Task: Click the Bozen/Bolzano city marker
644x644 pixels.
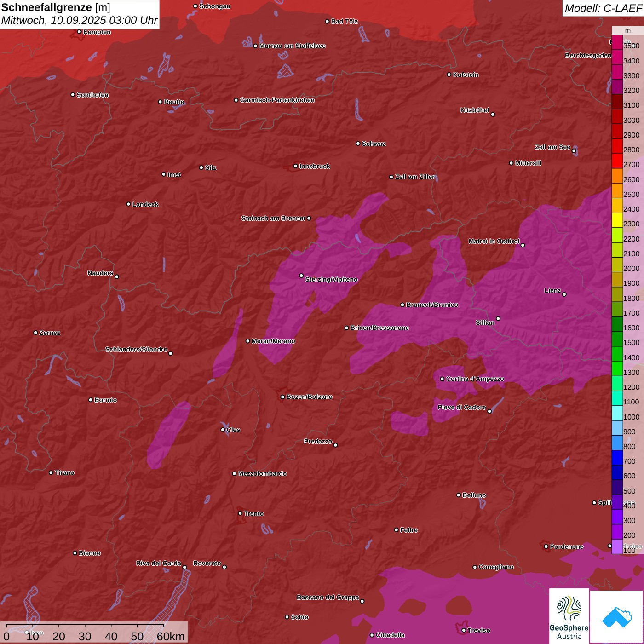Action: (282, 397)
